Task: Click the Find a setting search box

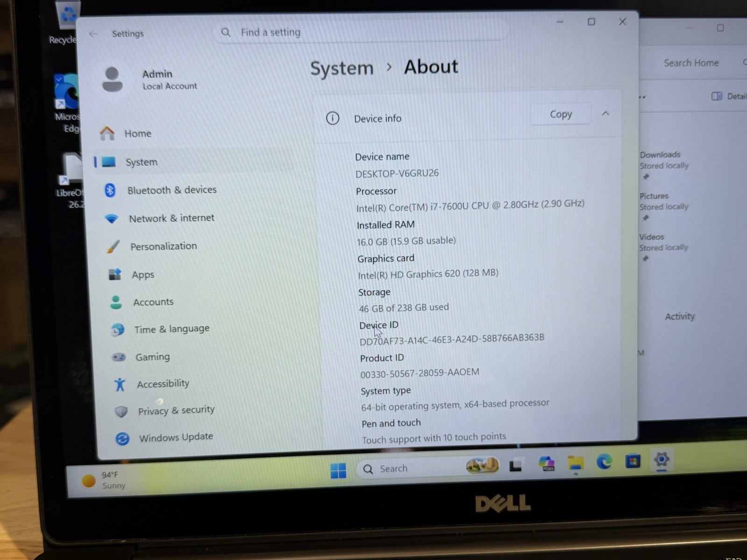Action: [361, 32]
